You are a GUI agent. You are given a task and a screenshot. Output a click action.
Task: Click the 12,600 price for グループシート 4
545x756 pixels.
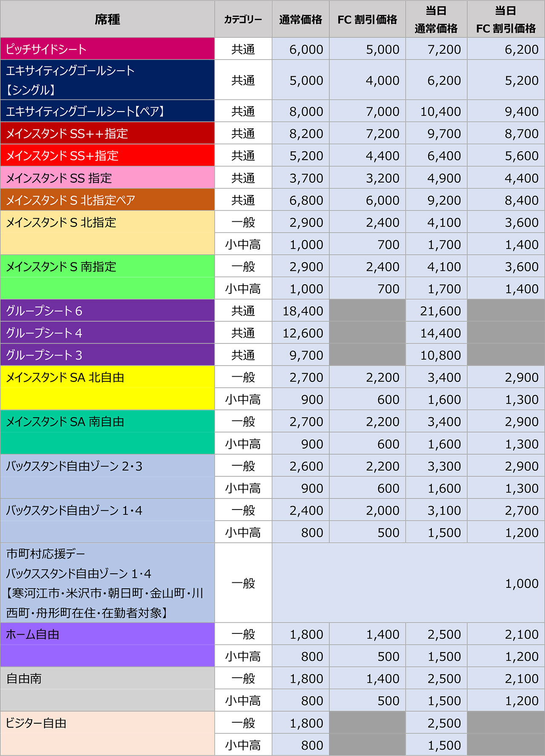point(302,333)
